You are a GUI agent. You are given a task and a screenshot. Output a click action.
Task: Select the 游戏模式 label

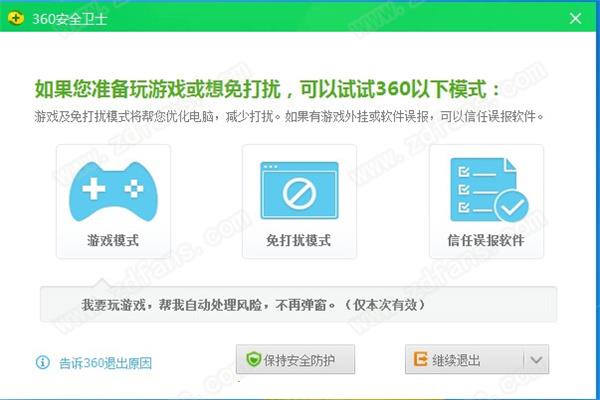tap(113, 240)
